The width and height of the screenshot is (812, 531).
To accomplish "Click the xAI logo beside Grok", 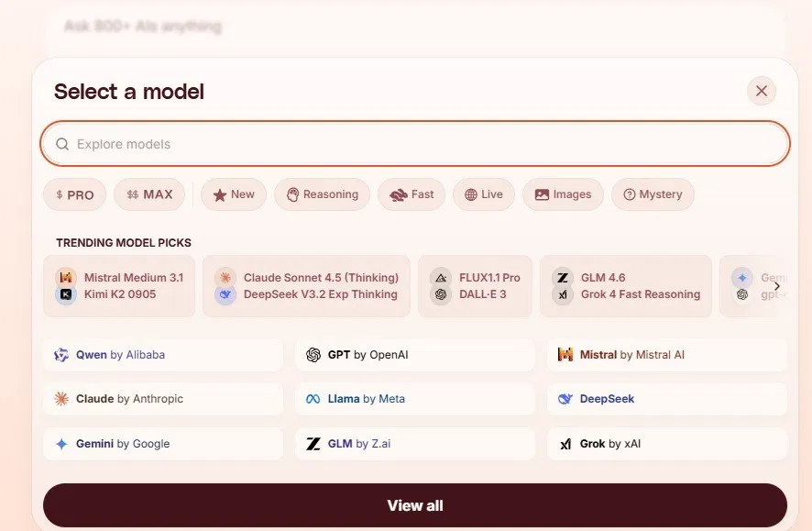I will tap(565, 444).
